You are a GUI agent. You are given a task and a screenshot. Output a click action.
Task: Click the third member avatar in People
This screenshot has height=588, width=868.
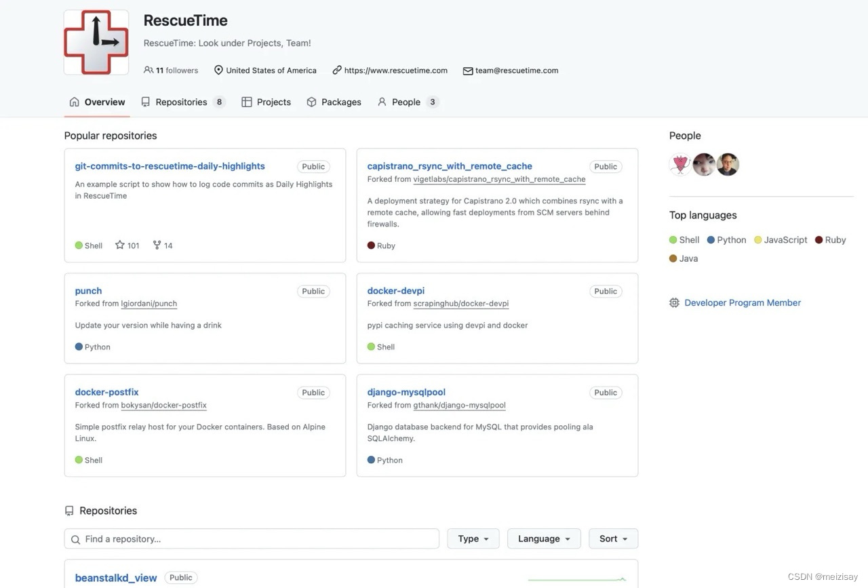[728, 164]
